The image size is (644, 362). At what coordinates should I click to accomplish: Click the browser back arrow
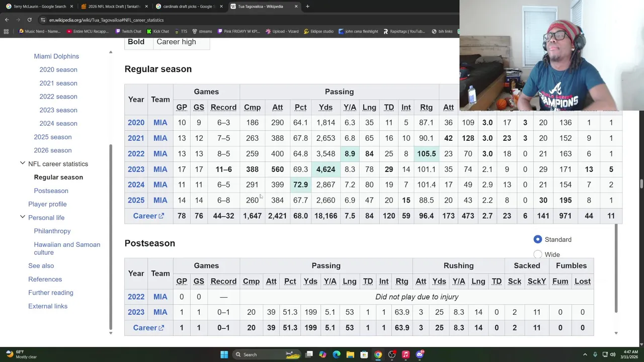[x=7, y=20]
